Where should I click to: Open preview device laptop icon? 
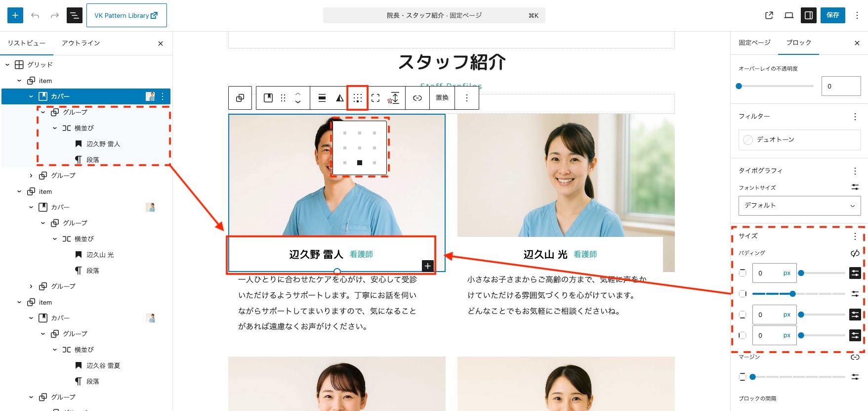pos(789,15)
